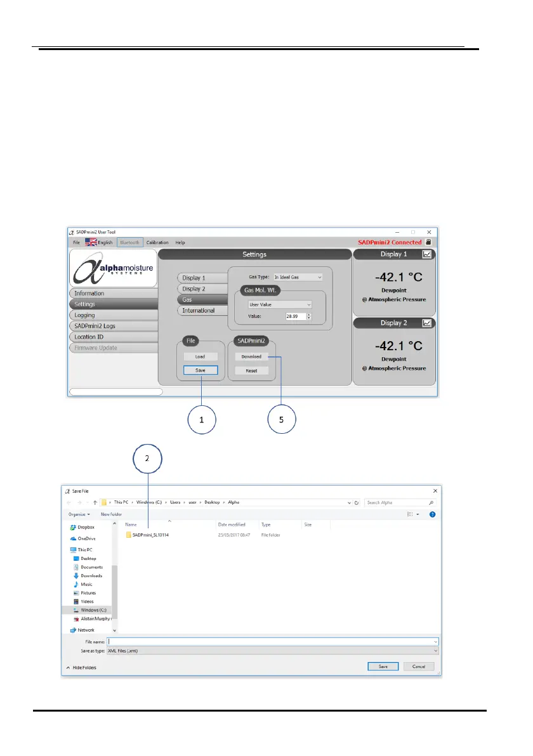This screenshot has height=756, width=533.
Task: Click the gas Value 28.99 field
Action: 296,316
